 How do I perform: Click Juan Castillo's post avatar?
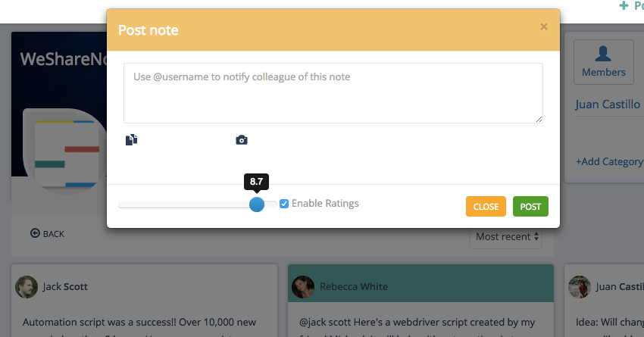click(x=580, y=286)
